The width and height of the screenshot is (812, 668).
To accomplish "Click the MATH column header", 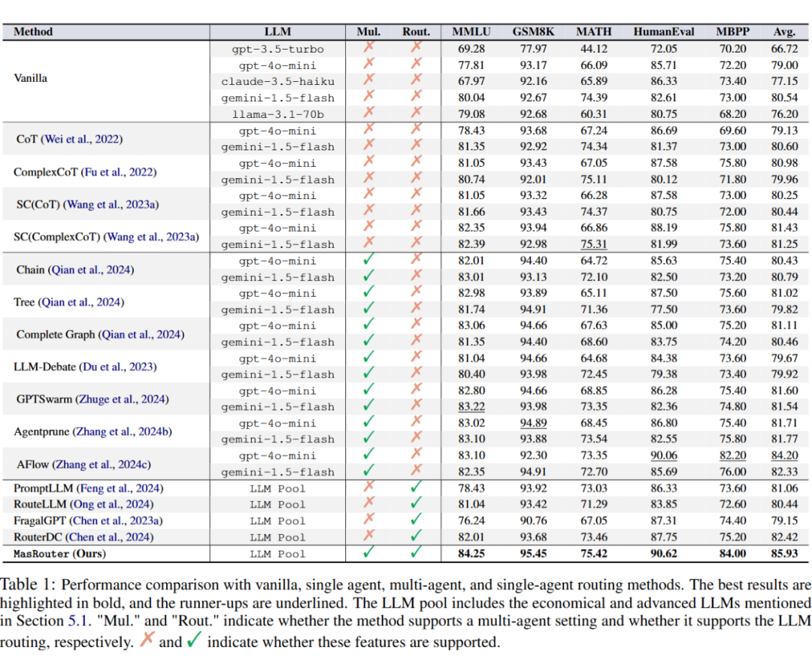I will click(x=594, y=32).
